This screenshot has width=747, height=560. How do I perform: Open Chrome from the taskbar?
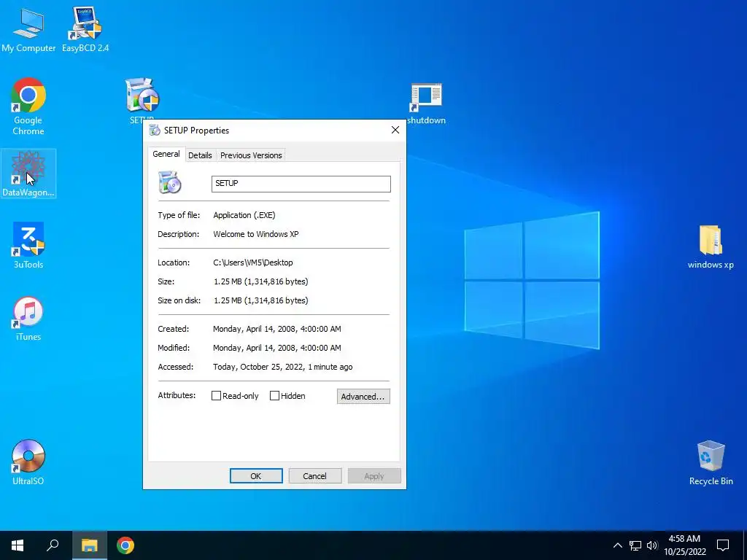tap(125, 545)
